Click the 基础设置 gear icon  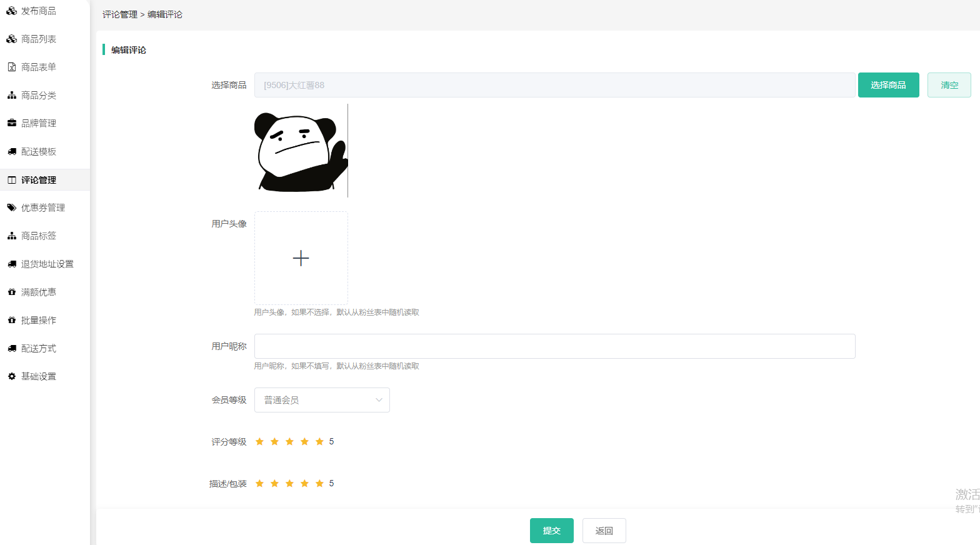point(11,376)
